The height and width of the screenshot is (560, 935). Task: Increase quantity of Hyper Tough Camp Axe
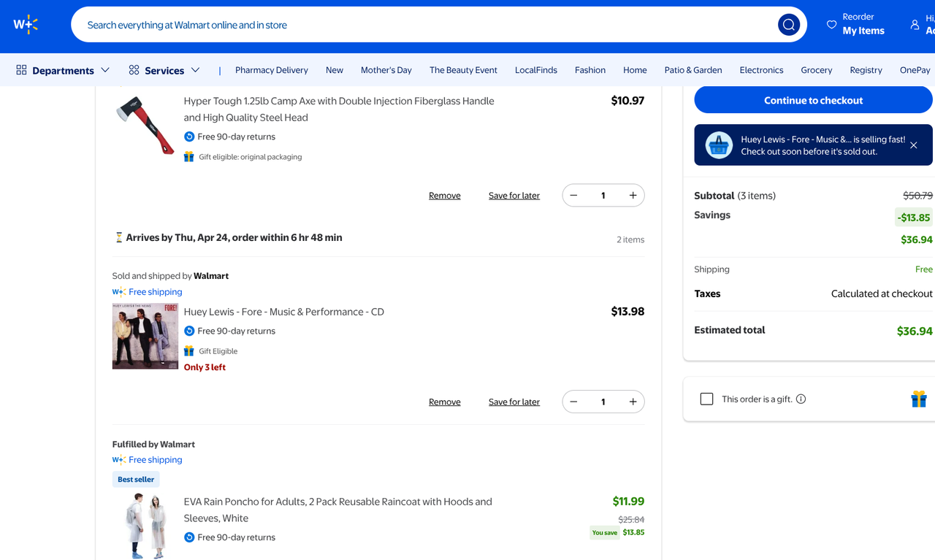633,195
